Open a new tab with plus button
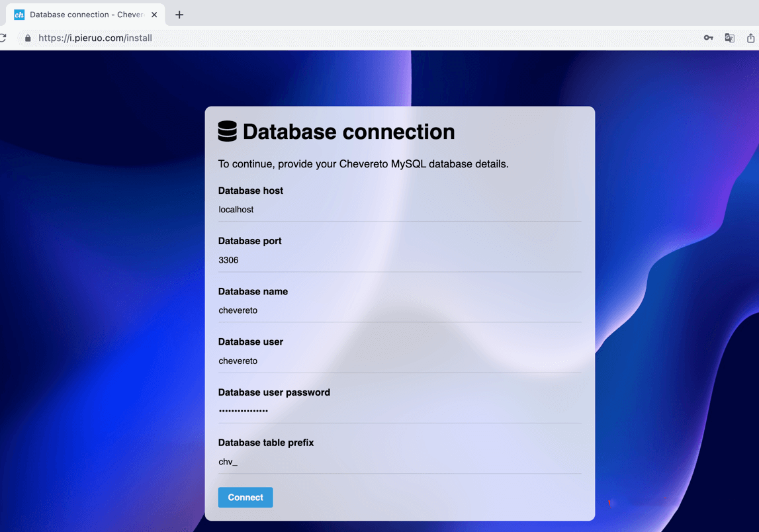 pyautogui.click(x=179, y=15)
